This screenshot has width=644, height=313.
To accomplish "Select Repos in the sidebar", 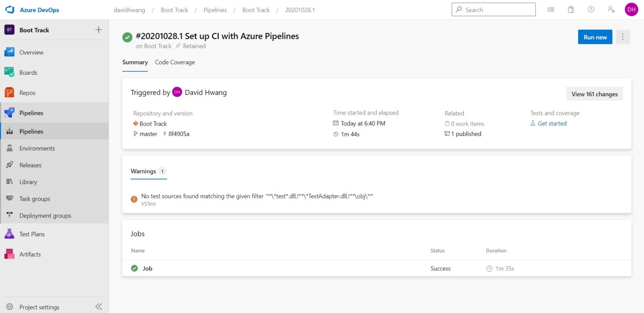I will coord(28,92).
